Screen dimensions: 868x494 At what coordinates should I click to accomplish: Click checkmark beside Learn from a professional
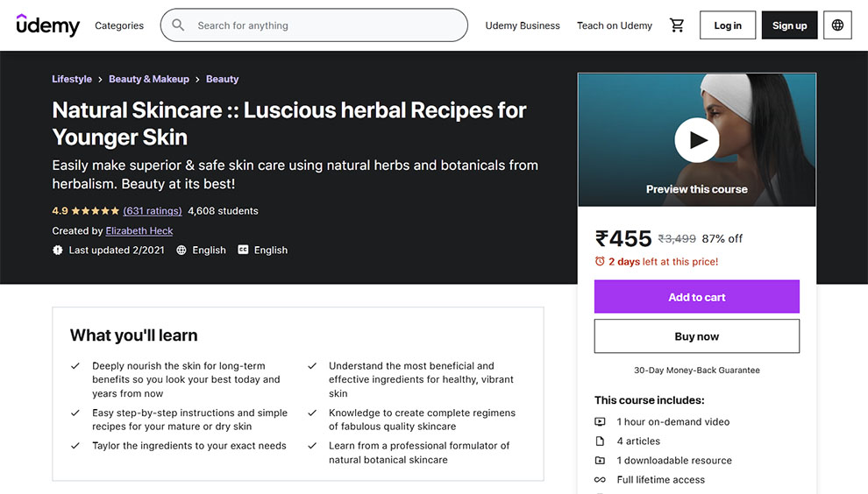(x=312, y=445)
